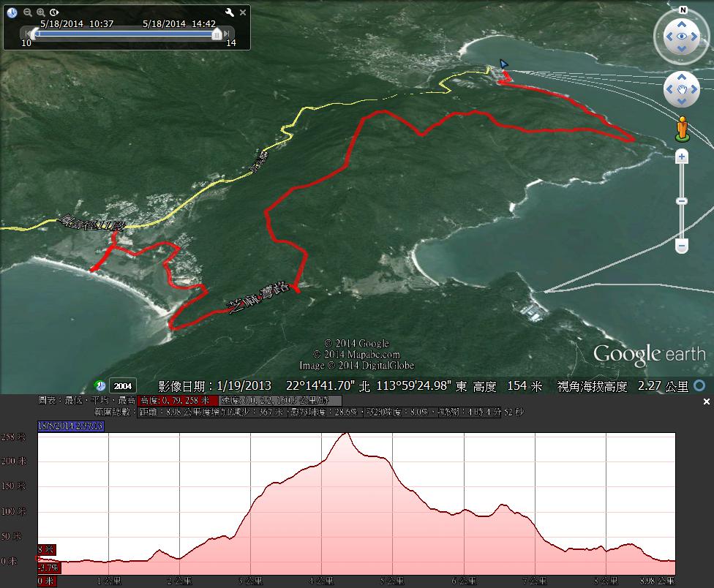Viewport: 714px width, 588px height.
Task: Step time slider forward to end
Action: click(227, 34)
